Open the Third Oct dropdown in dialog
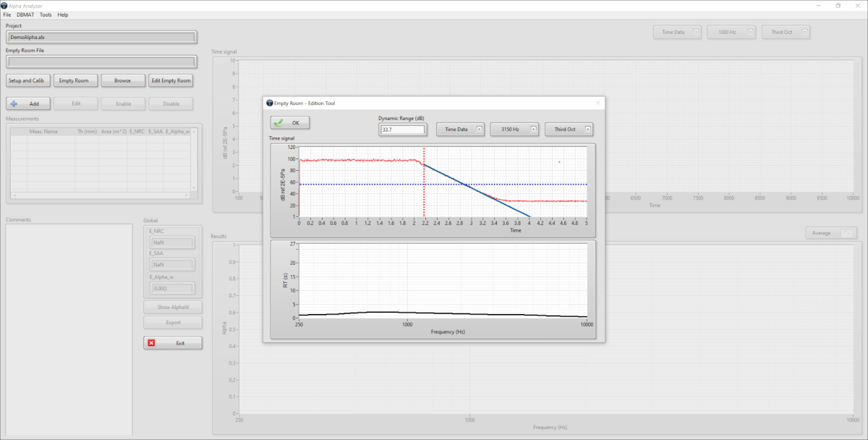 tap(569, 130)
